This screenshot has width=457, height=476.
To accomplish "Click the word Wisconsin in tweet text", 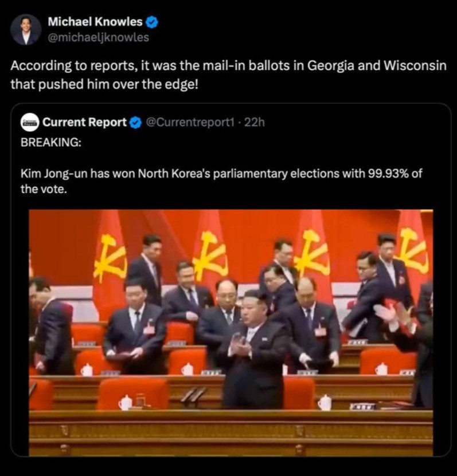I will (415, 65).
